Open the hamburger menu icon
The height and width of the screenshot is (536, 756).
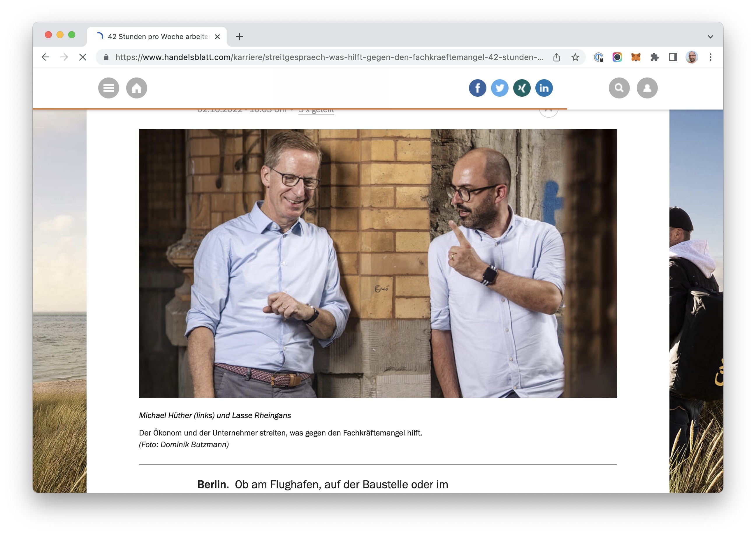[109, 88]
